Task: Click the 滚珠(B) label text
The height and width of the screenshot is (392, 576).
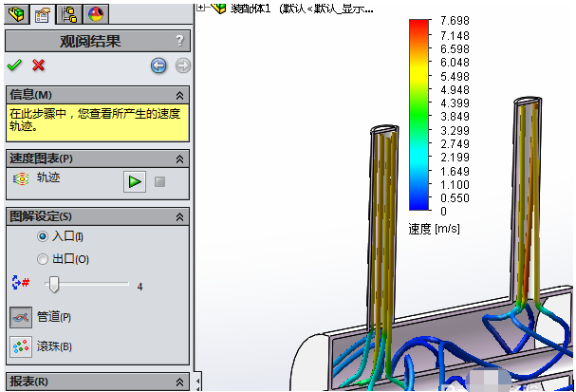Action: click(54, 346)
